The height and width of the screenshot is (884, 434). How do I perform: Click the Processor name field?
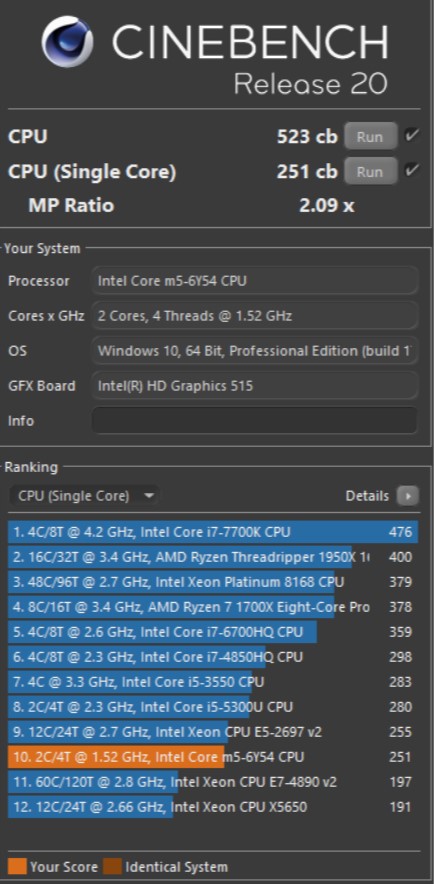click(255, 281)
